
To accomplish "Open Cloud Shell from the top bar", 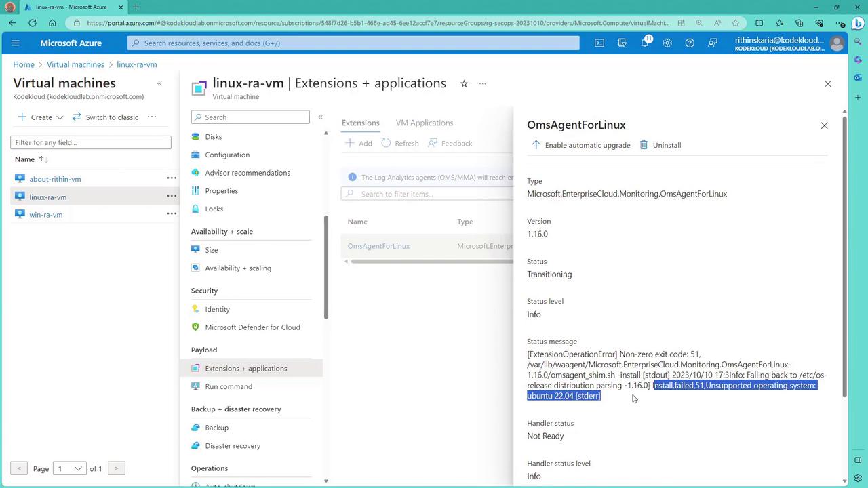I will pyautogui.click(x=599, y=43).
